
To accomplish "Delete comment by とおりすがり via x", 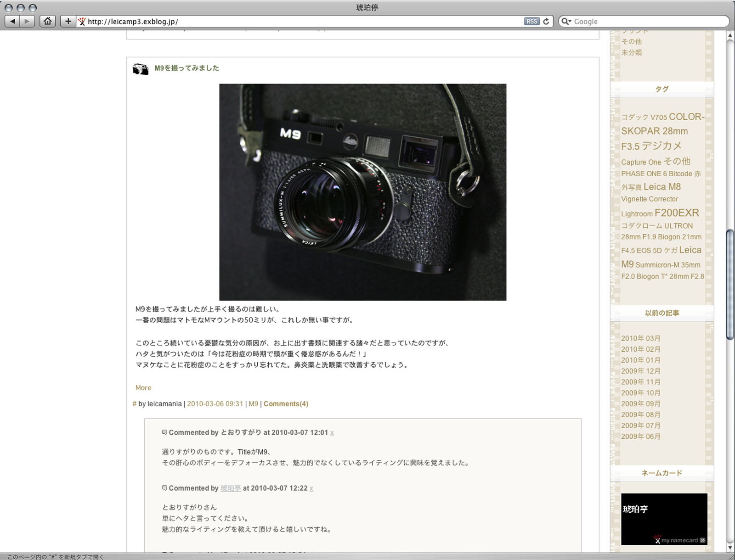I will [332, 433].
